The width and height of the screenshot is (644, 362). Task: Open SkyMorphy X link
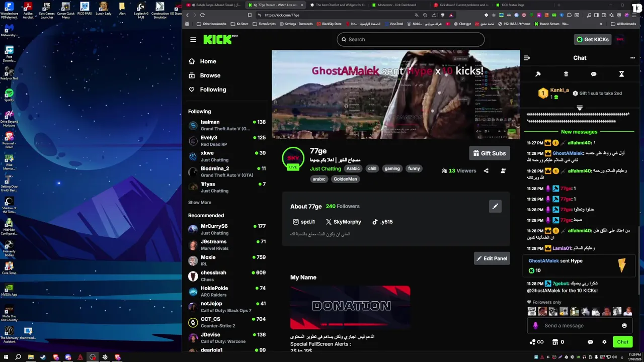tap(343, 222)
